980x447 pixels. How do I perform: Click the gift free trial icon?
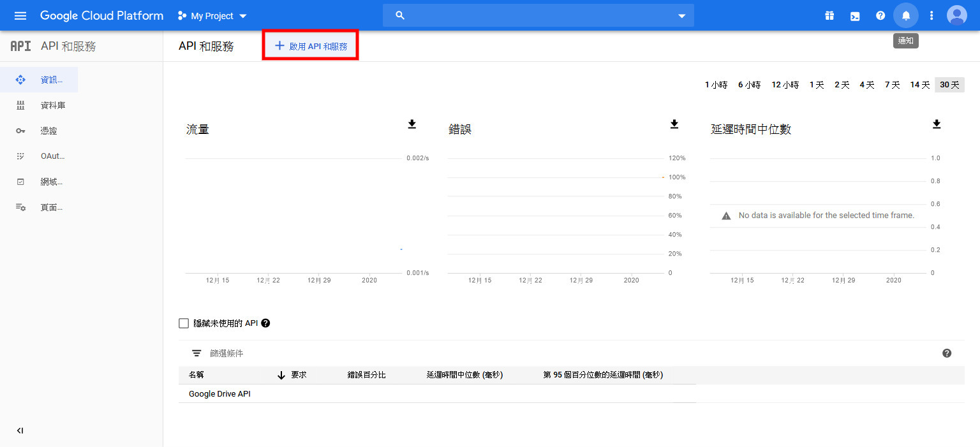[829, 16]
